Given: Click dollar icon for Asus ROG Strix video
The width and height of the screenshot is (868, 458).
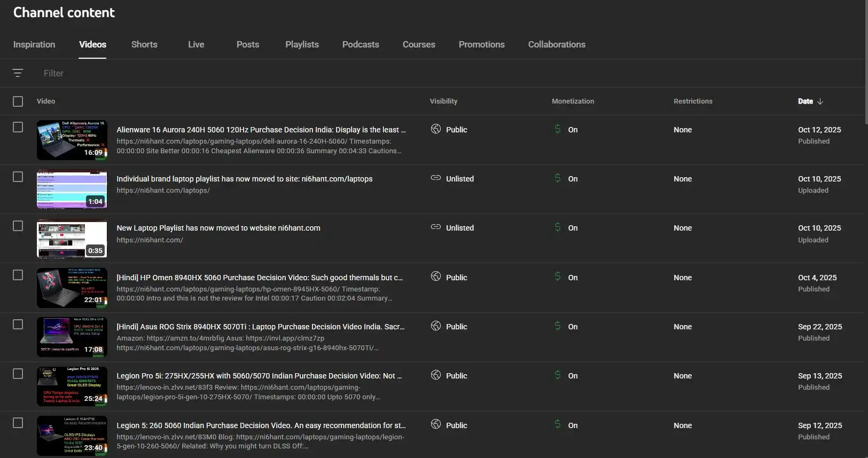Looking at the screenshot, I should click(558, 326).
